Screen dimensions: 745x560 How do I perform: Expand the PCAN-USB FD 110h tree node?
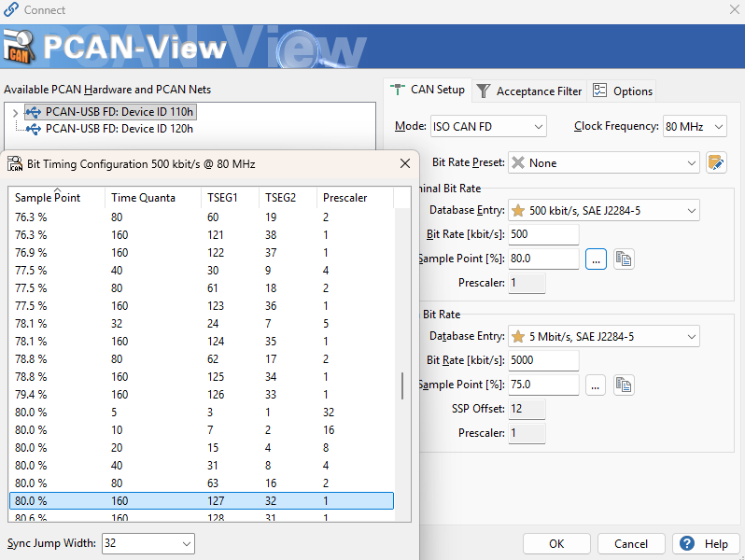pyautogui.click(x=15, y=112)
